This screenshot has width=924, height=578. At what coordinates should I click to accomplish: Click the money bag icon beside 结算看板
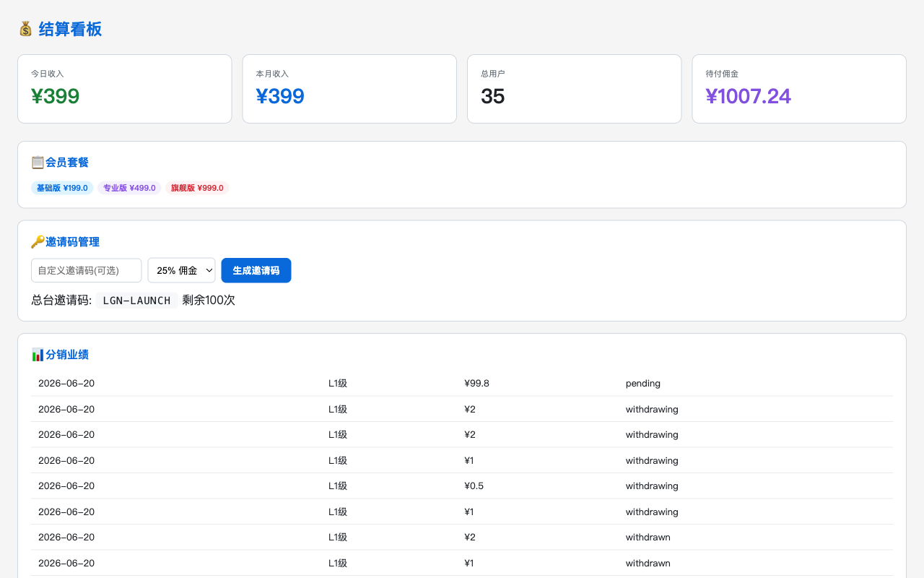pyautogui.click(x=25, y=29)
